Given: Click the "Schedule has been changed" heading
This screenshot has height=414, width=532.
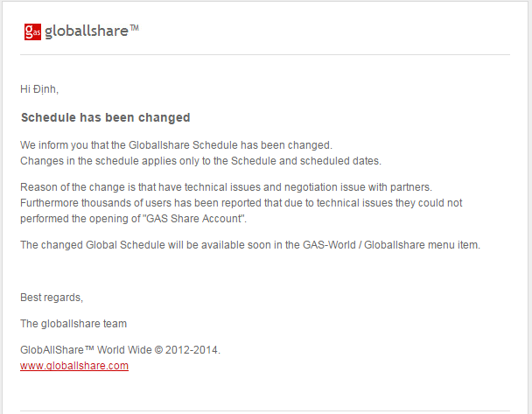Looking at the screenshot, I should point(105,117).
